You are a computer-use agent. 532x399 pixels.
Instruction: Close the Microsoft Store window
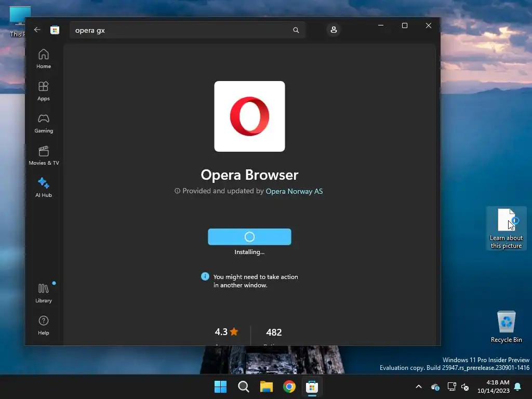429,25
